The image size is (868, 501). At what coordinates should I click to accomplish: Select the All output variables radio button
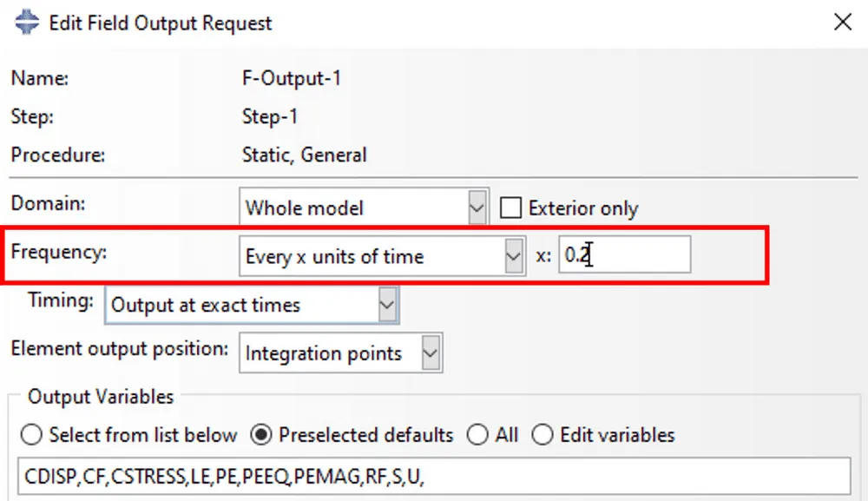tap(477, 435)
